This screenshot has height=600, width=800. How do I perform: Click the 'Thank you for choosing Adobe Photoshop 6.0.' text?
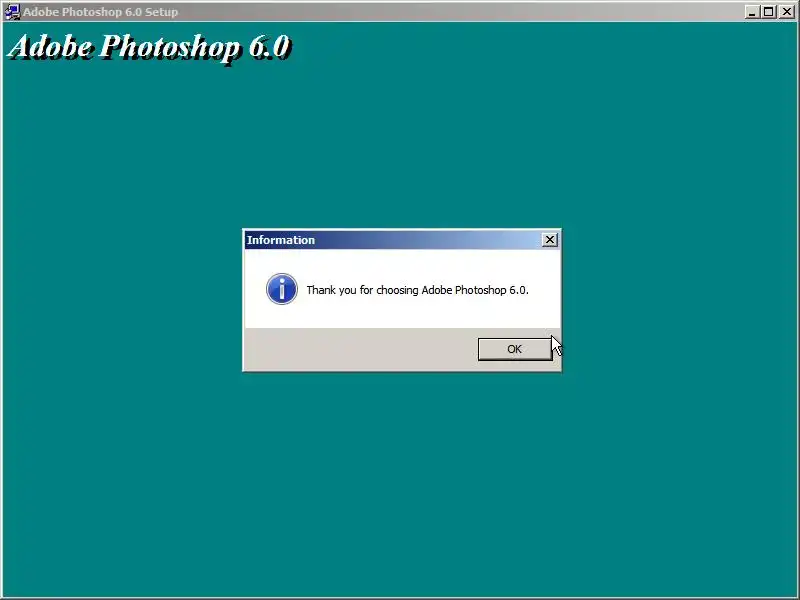417,290
